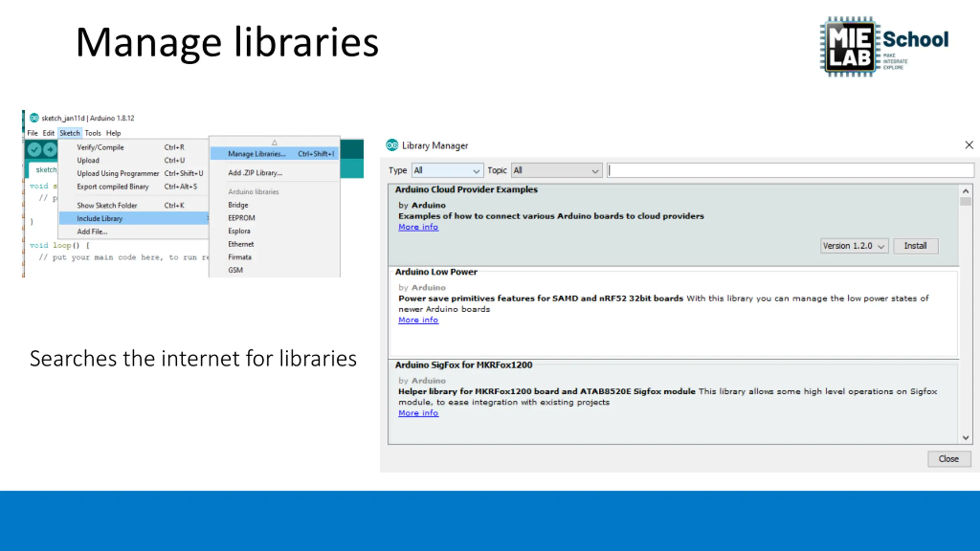Click the Close button in Library Manager
Screen dimensions: 980x551
[949, 459]
